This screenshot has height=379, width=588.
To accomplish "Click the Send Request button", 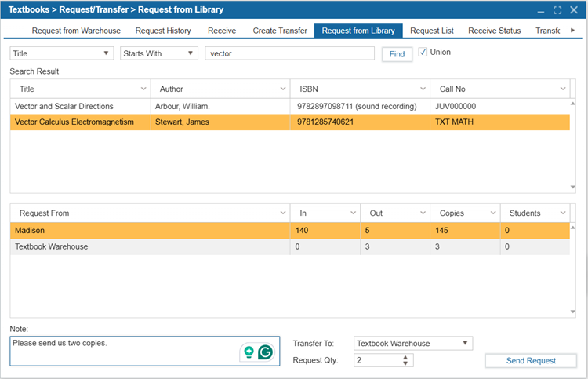I will (x=531, y=361).
